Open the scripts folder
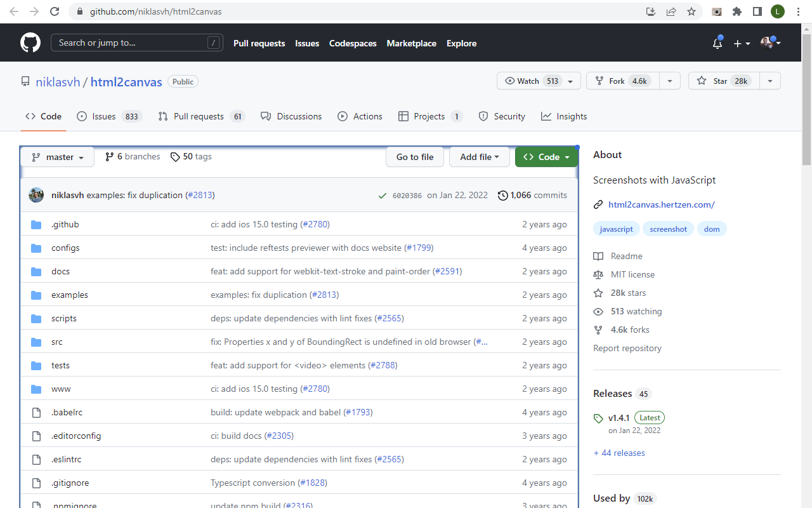Screen dimensions: 812x508 click(x=64, y=318)
